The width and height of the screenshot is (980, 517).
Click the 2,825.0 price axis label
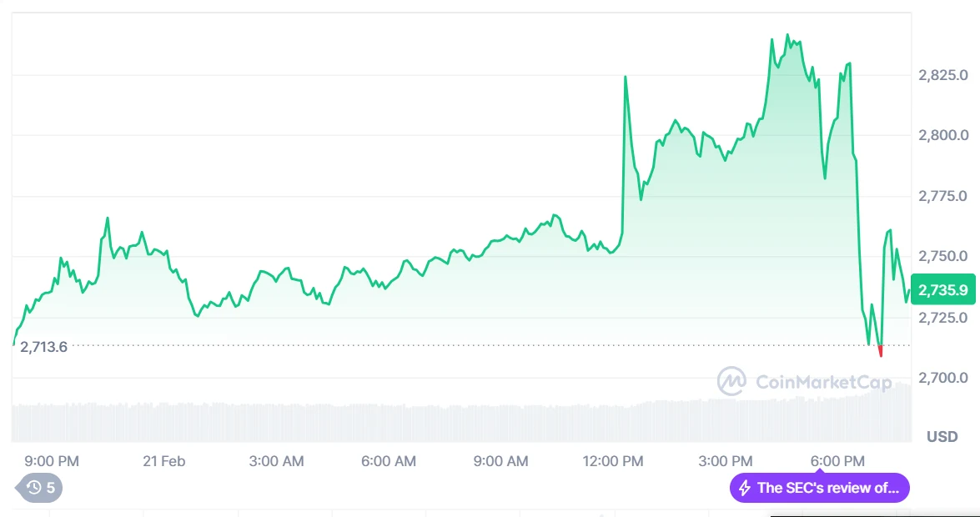pos(942,75)
